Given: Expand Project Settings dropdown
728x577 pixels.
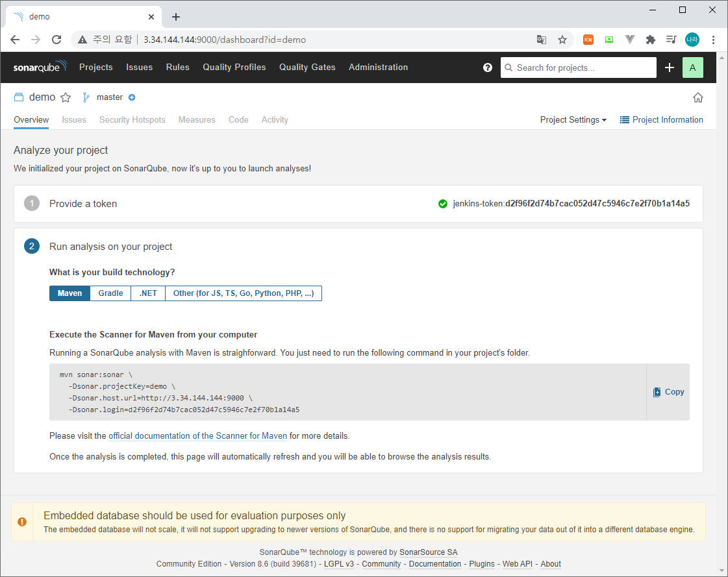Looking at the screenshot, I should (573, 120).
